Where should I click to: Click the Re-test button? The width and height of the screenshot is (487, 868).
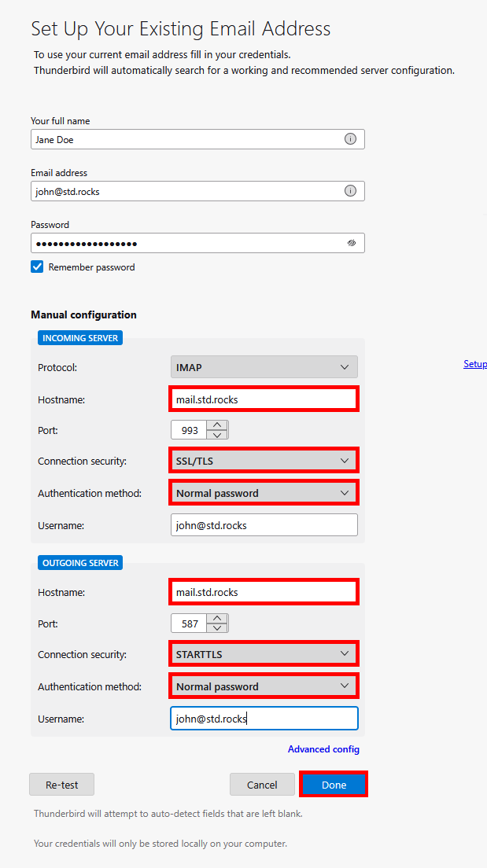[61, 784]
